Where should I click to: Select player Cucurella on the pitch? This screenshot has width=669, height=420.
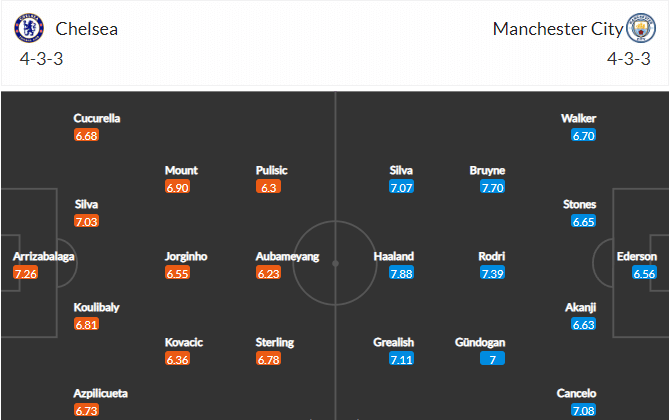(x=97, y=118)
